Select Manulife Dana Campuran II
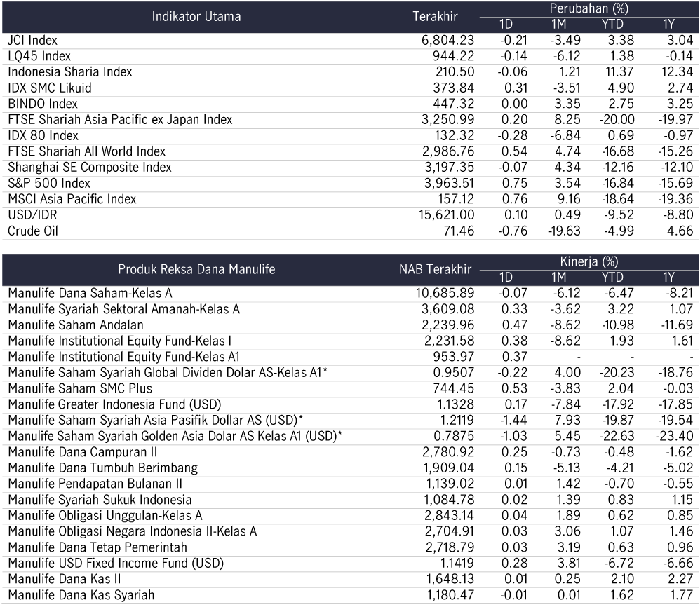 (x=83, y=452)
